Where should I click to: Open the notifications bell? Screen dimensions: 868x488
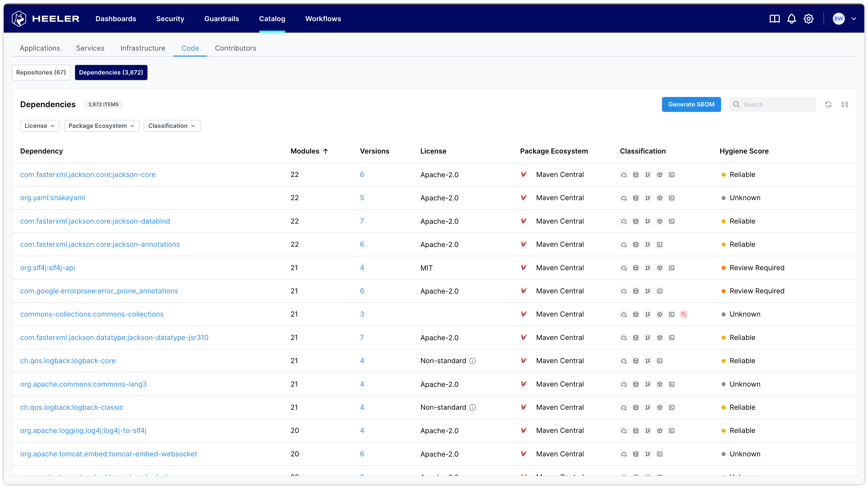791,19
